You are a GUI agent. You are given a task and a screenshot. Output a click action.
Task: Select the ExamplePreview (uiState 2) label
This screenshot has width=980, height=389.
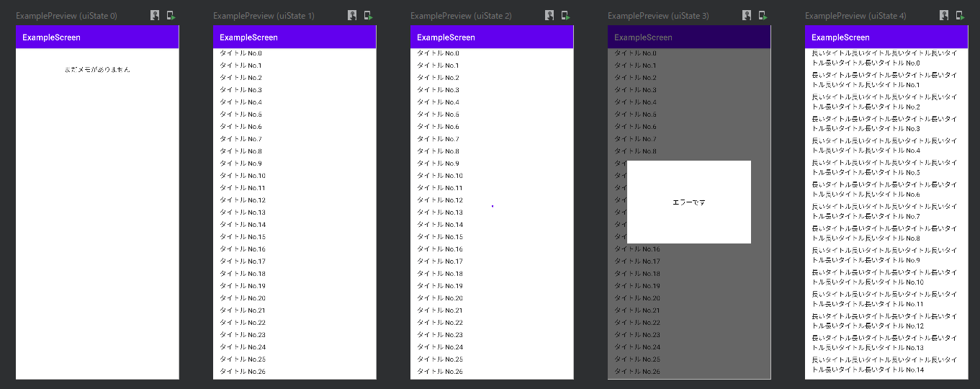(x=461, y=16)
